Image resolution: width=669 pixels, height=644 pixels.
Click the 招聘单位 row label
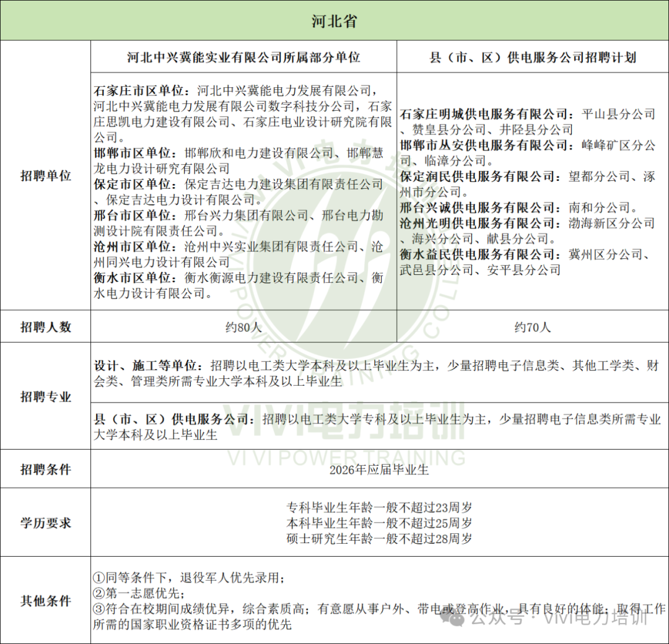coord(46,176)
